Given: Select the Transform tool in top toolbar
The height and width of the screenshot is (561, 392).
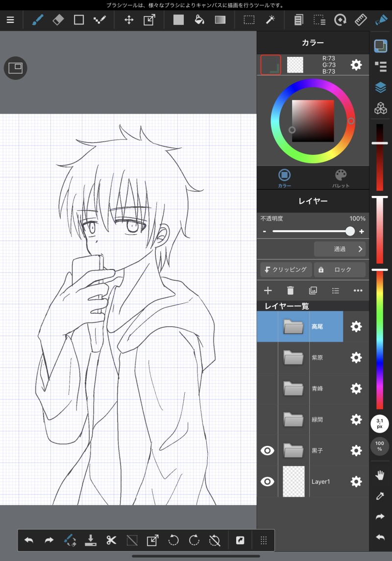Looking at the screenshot, I should click(x=149, y=20).
